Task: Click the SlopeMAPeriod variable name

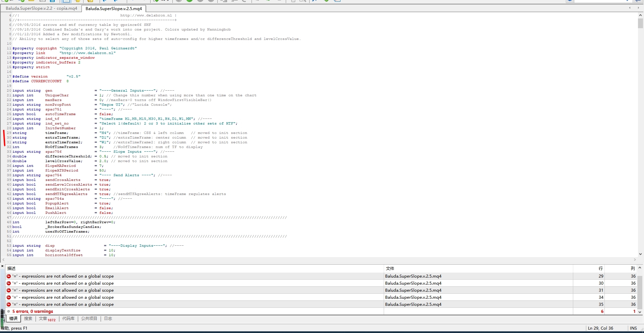Action: tap(60, 166)
